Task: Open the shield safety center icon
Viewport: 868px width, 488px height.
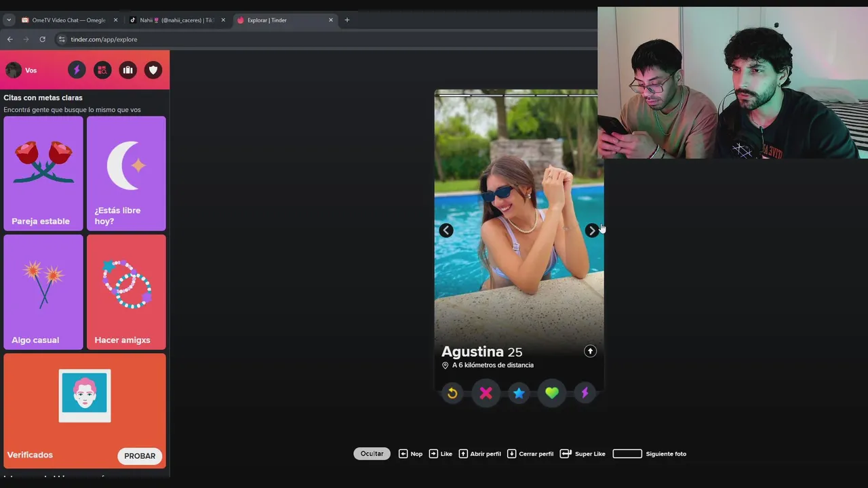Action: [x=153, y=70]
